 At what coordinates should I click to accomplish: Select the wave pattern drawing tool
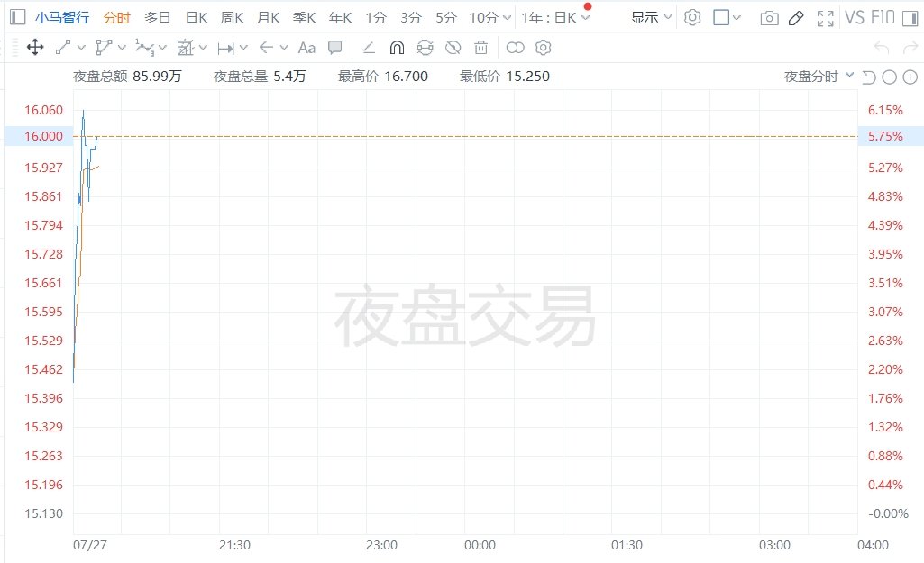144,48
